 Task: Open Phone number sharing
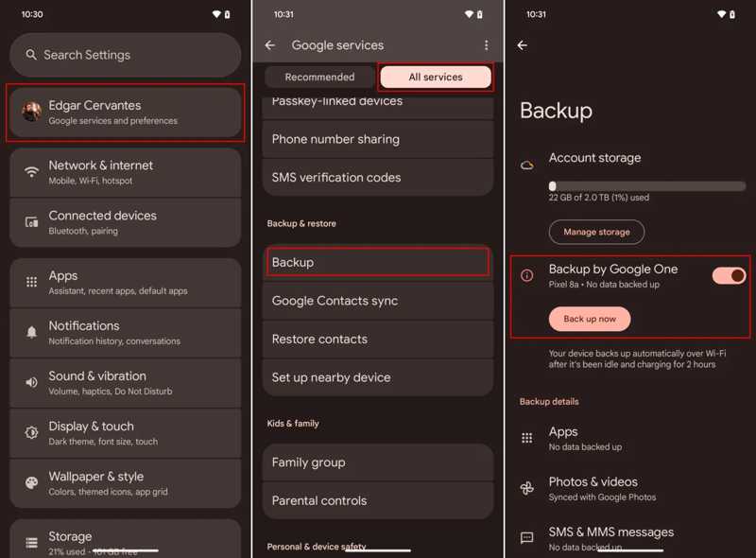(x=378, y=140)
